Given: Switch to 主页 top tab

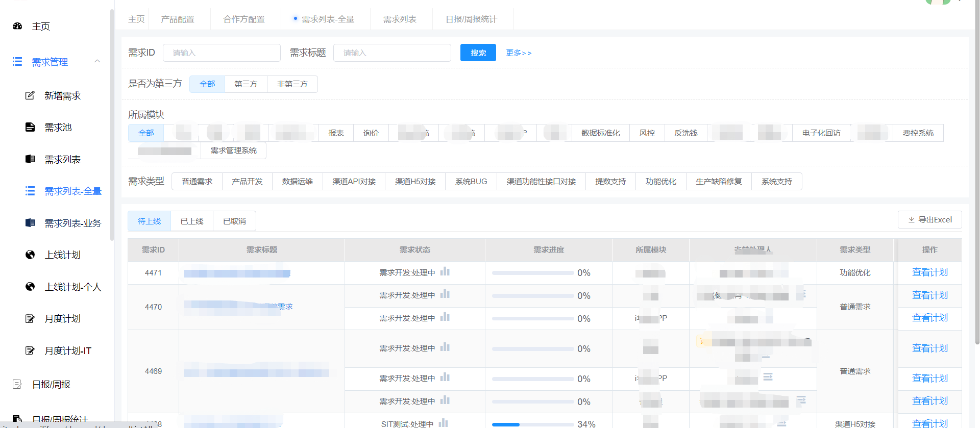Looking at the screenshot, I should [x=136, y=19].
